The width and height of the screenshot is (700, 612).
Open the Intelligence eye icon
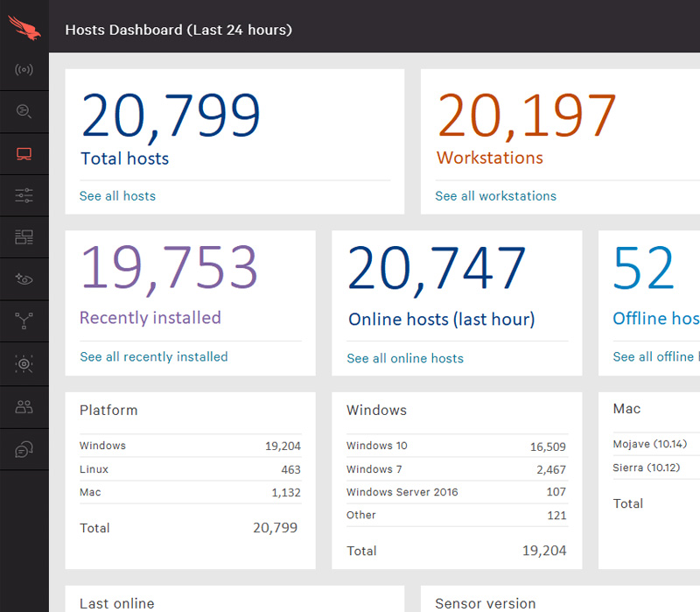tap(24, 279)
